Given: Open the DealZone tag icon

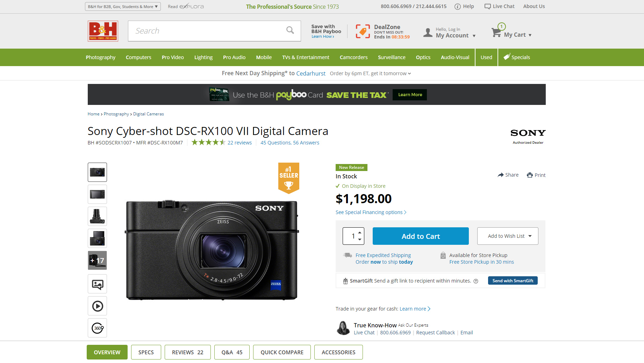Looking at the screenshot, I should pos(363,31).
